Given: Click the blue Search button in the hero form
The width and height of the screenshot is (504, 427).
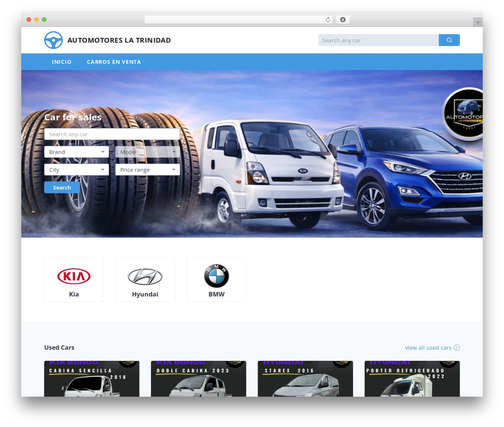Looking at the screenshot, I should pyautogui.click(x=62, y=188).
